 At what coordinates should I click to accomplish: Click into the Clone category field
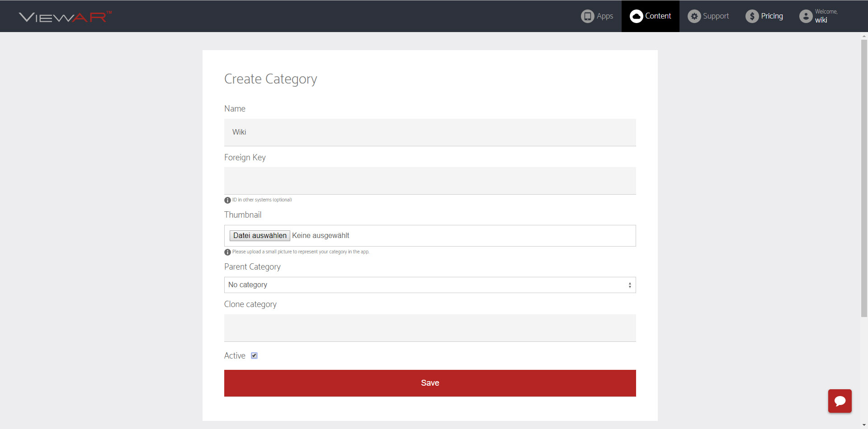click(429, 328)
